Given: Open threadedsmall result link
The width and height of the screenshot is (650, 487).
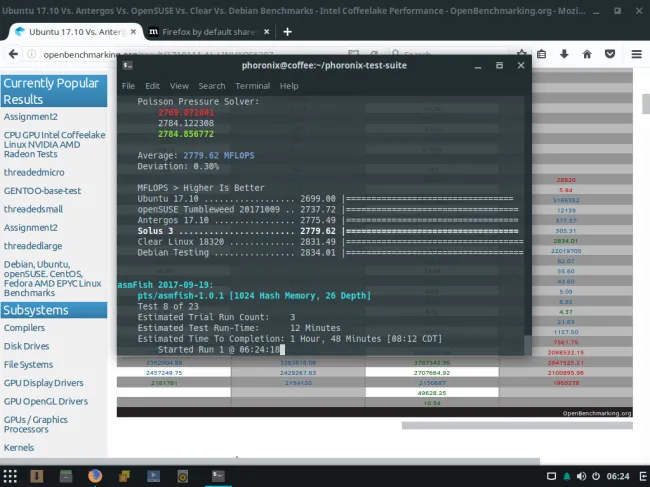Looking at the screenshot, I should click(33, 209).
